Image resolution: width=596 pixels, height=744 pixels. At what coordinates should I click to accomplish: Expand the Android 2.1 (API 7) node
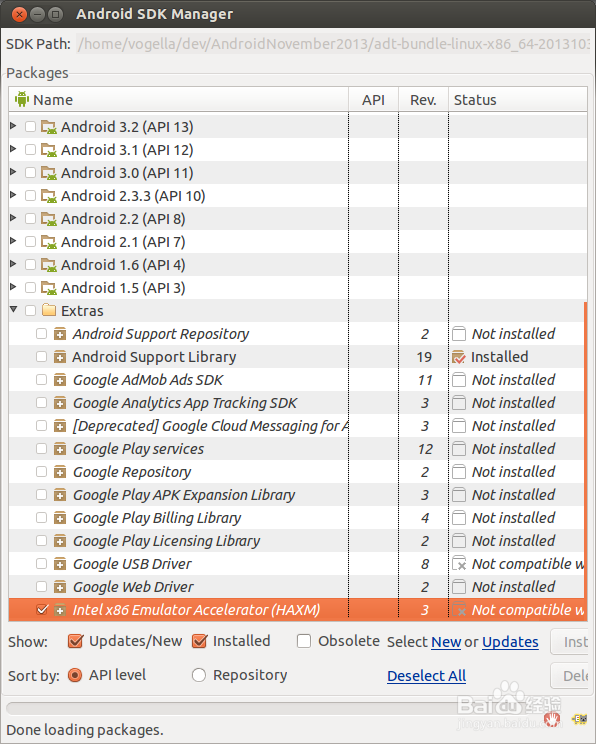pyautogui.click(x=13, y=241)
